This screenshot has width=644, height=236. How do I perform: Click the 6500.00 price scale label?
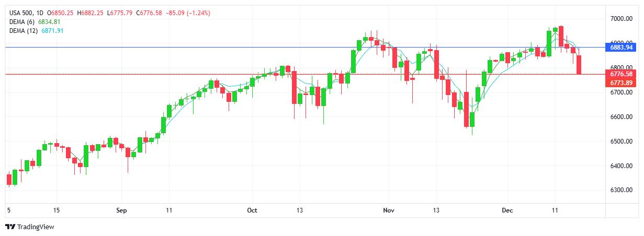point(622,141)
